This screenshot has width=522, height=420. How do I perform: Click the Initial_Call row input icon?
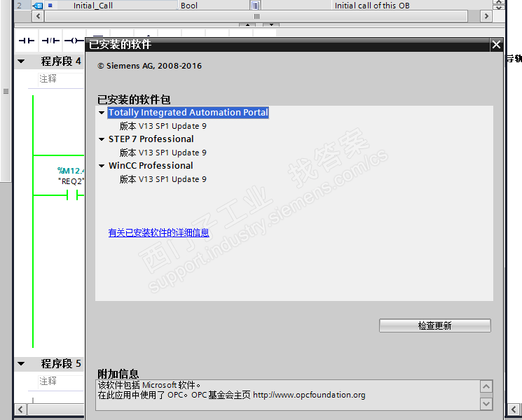pos(37,6)
